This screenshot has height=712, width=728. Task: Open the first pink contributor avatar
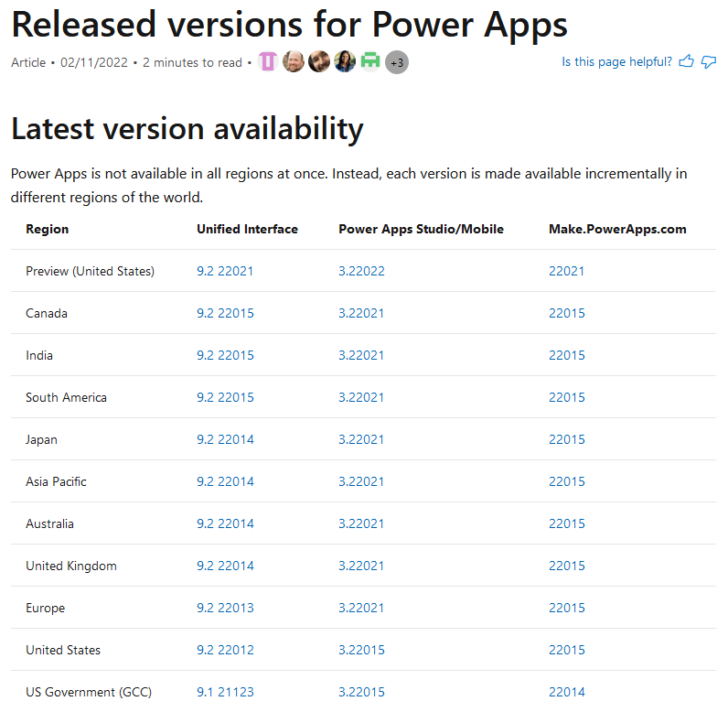click(x=268, y=61)
